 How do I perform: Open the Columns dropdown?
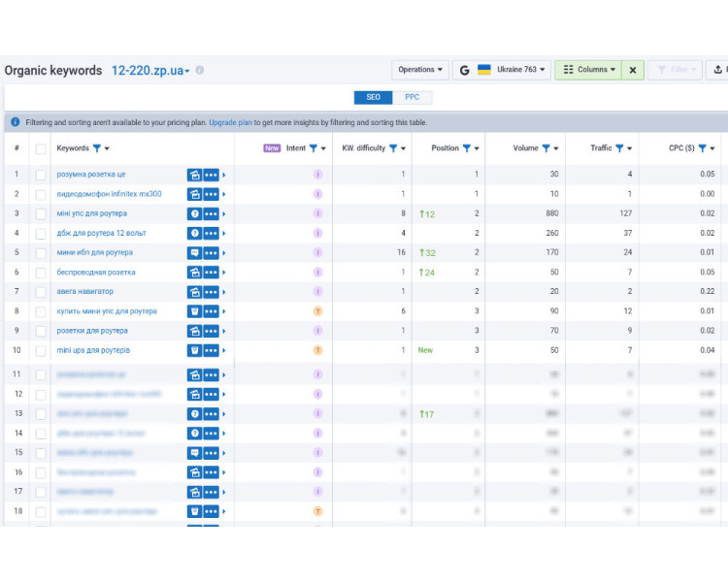[x=589, y=70]
